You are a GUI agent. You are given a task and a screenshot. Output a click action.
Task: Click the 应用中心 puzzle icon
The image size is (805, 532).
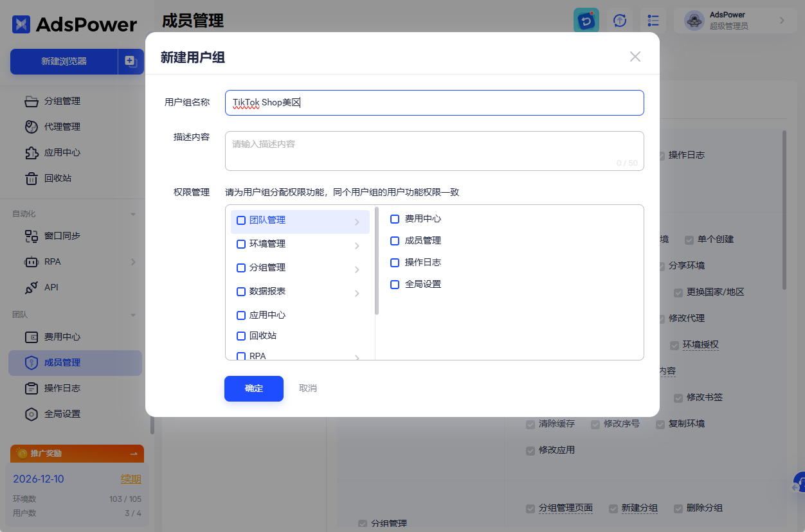tap(32, 152)
